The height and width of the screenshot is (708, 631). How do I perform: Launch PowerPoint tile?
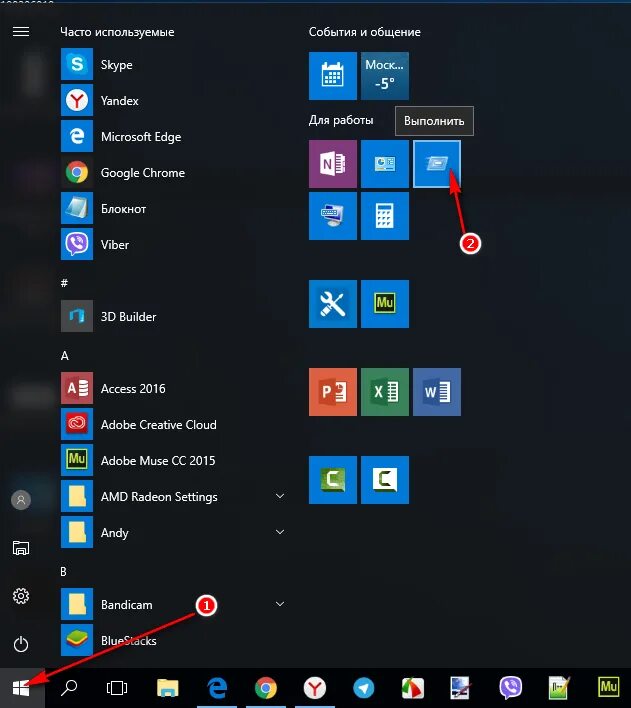[333, 392]
